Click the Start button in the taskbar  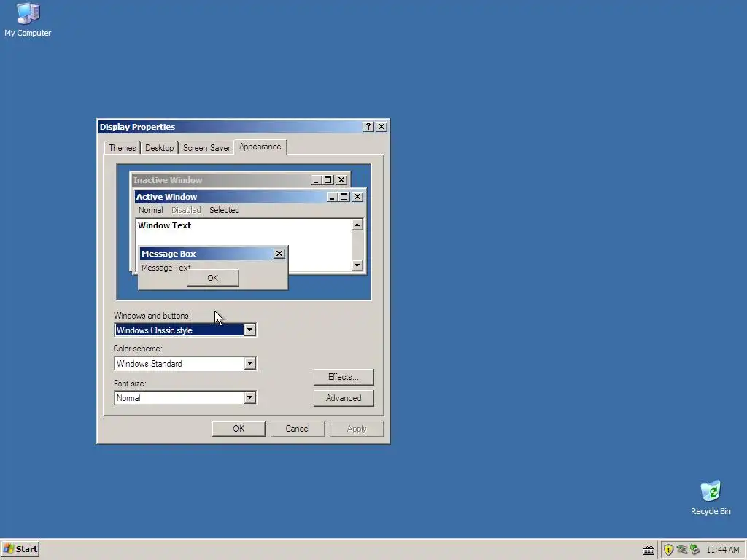(x=20, y=549)
